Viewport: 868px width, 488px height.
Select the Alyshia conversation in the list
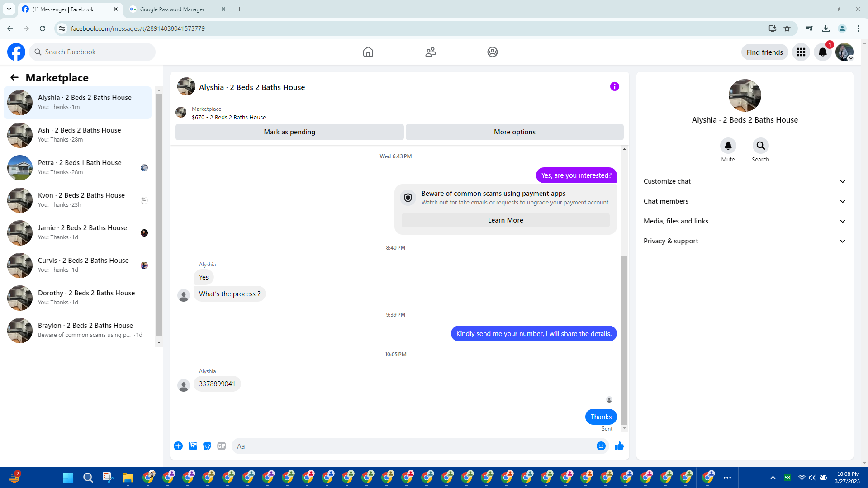click(77, 102)
